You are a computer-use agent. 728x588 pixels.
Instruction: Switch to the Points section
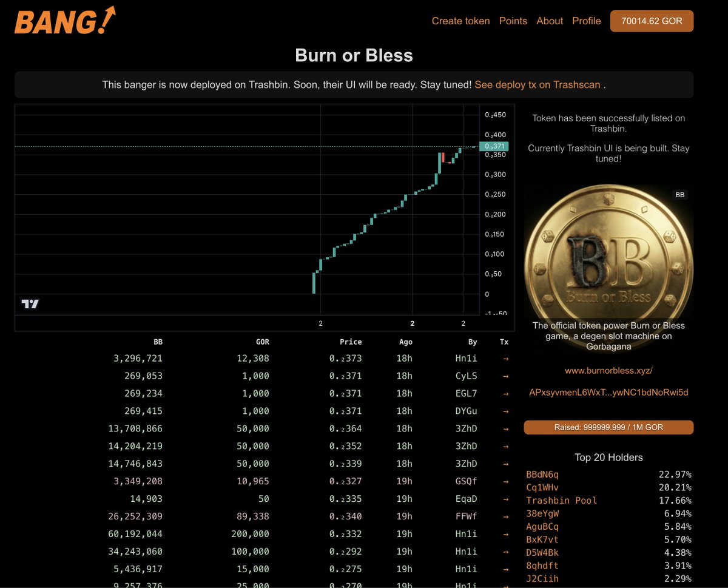point(513,21)
